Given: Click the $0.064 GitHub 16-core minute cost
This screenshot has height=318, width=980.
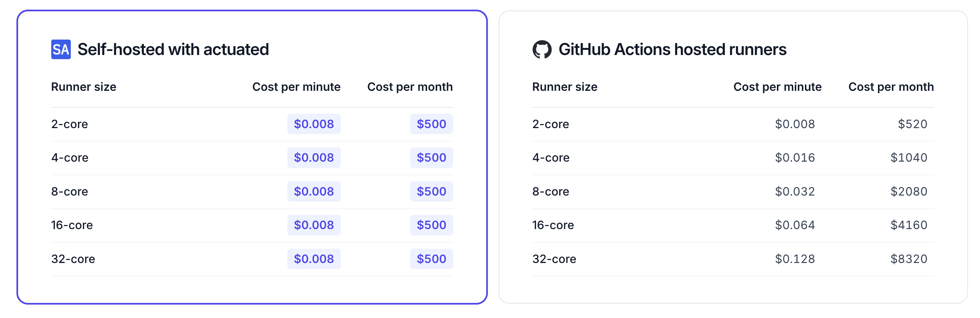Looking at the screenshot, I should 795,225.
